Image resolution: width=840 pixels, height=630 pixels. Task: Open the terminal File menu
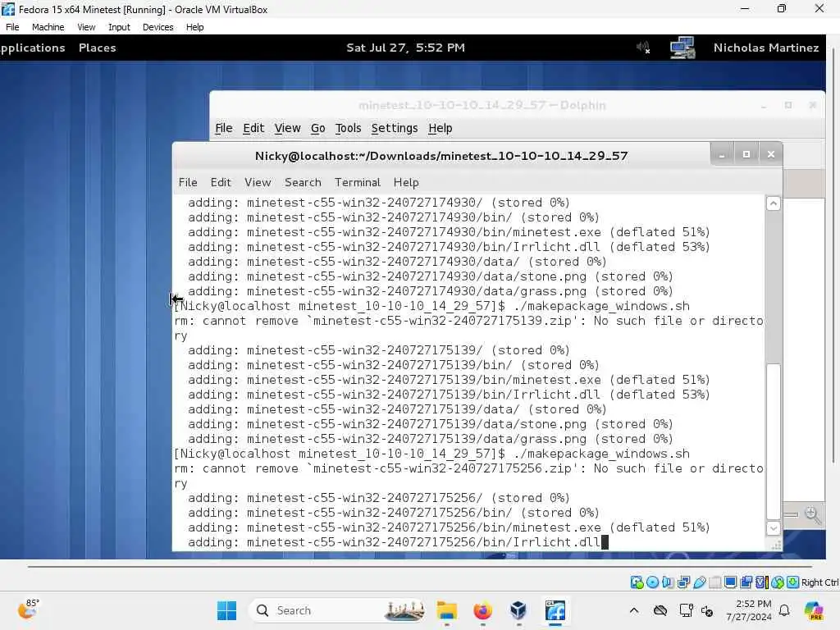[x=188, y=182]
